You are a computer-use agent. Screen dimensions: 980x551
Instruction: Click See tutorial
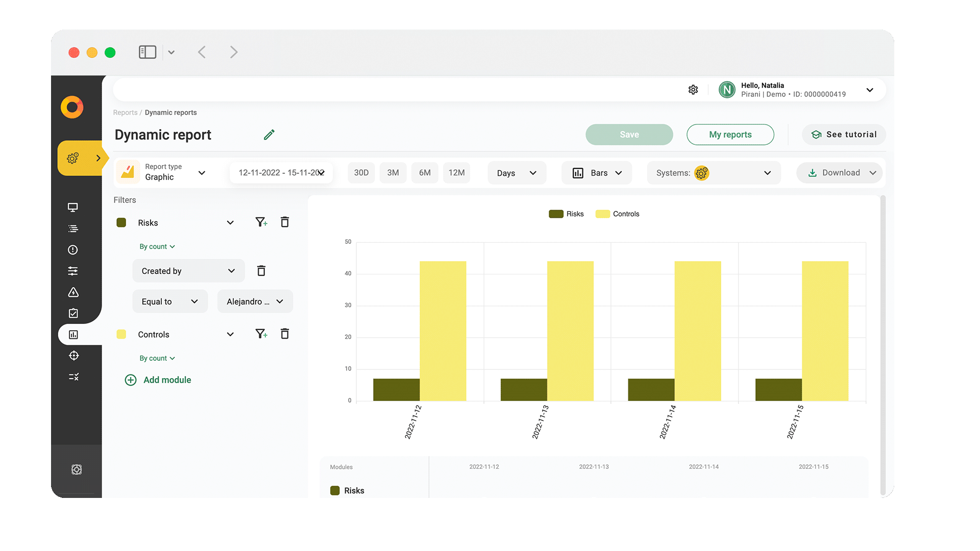[844, 134]
